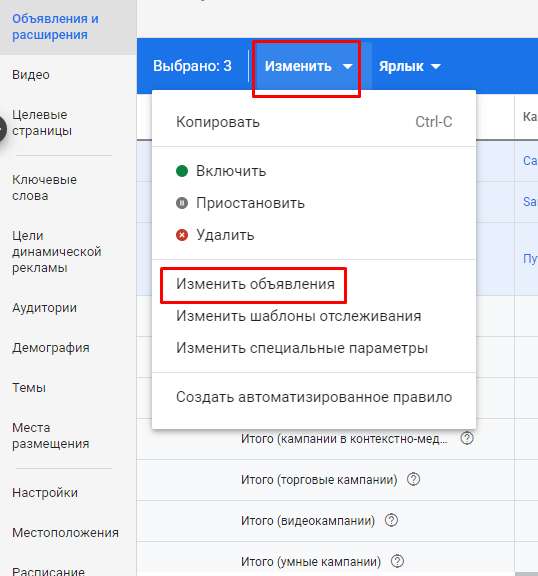Open help icon for Итого видеокампании
The height and width of the screenshot is (576, 538).
[x=391, y=521]
